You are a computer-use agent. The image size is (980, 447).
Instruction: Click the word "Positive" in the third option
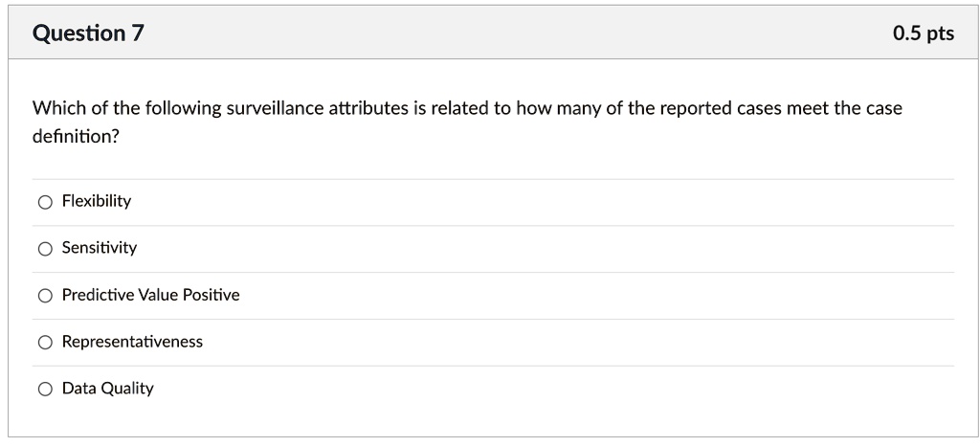click(211, 295)
